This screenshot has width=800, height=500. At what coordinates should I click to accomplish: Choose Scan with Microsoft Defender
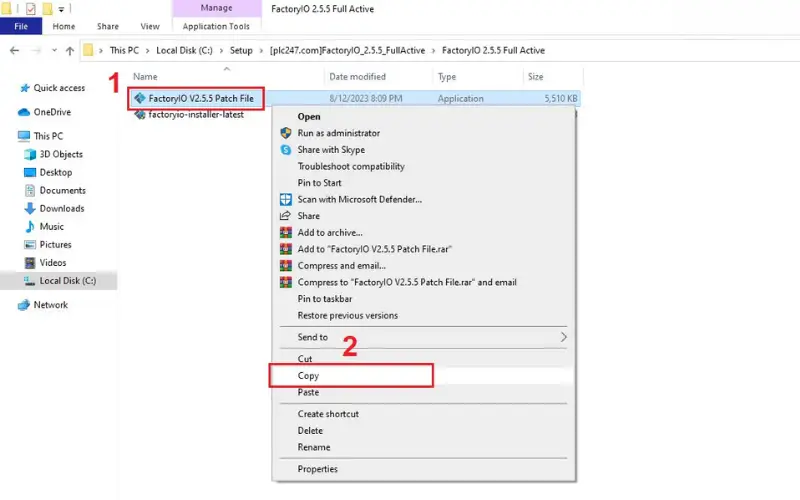pos(360,199)
